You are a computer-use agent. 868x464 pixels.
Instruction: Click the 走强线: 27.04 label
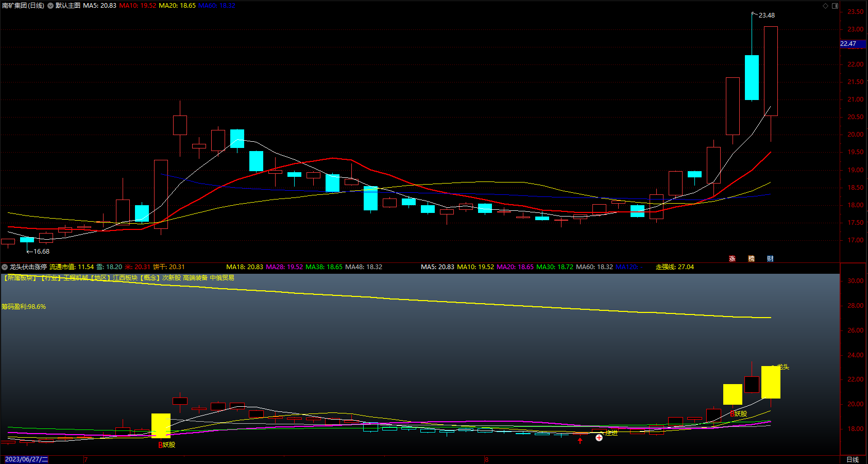click(x=675, y=267)
